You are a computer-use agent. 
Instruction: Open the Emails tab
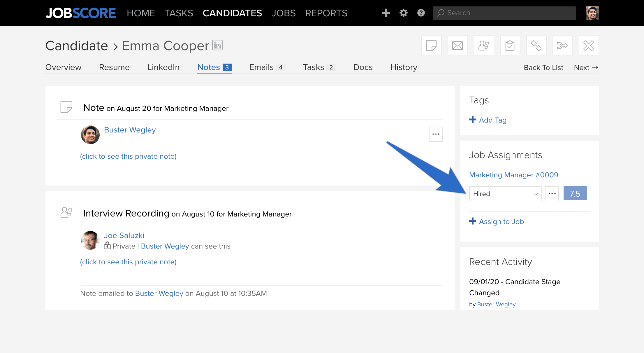click(267, 67)
